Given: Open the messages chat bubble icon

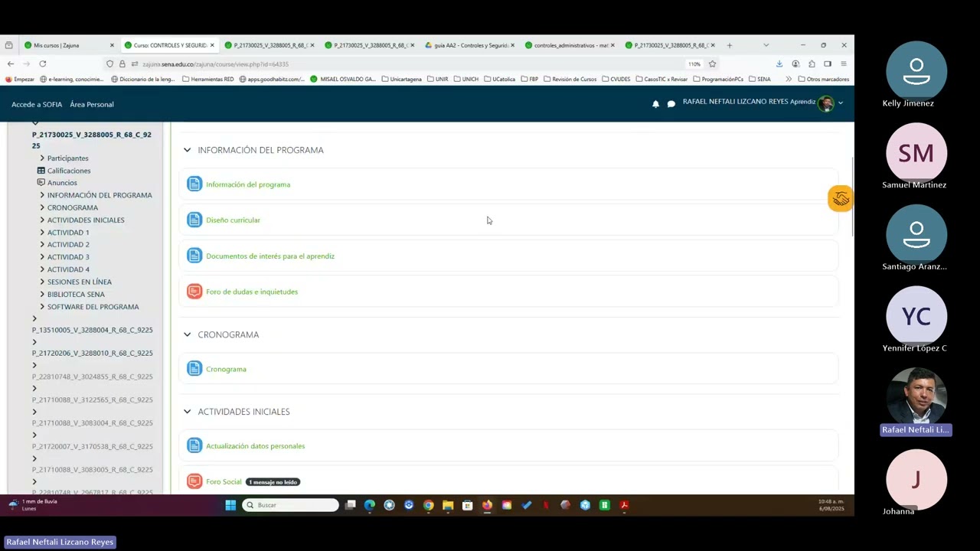Looking at the screenshot, I should [671, 104].
